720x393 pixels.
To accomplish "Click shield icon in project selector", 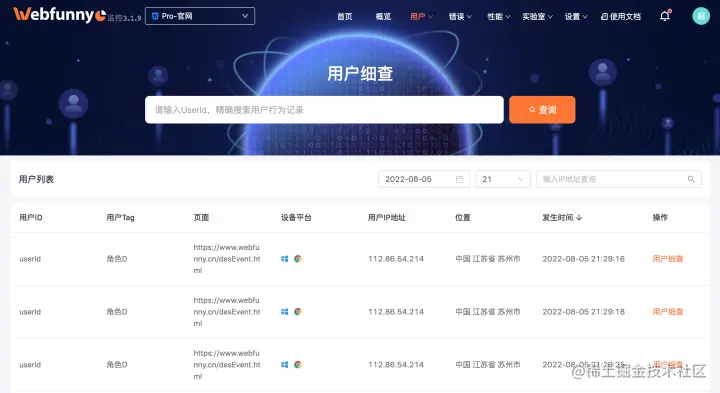I will (155, 16).
